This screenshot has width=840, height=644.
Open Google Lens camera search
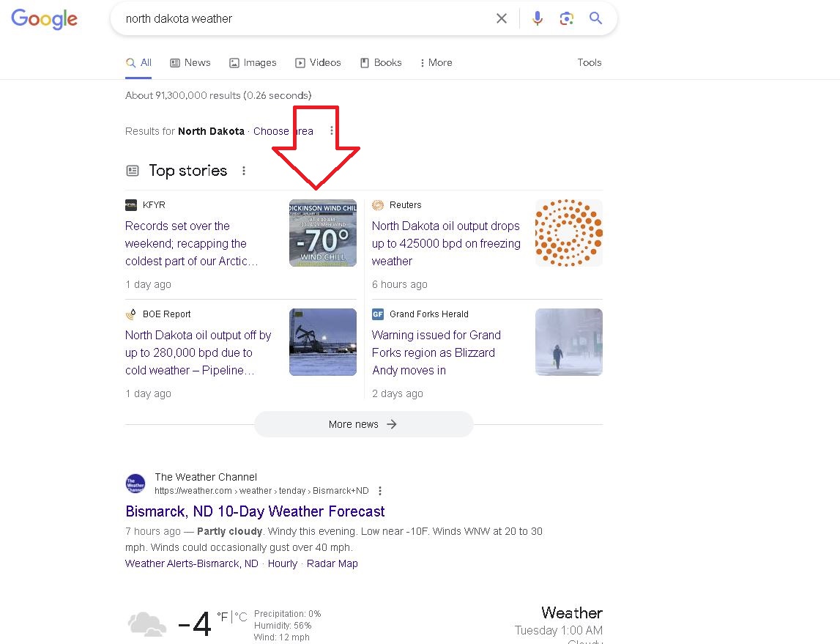coord(566,19)
